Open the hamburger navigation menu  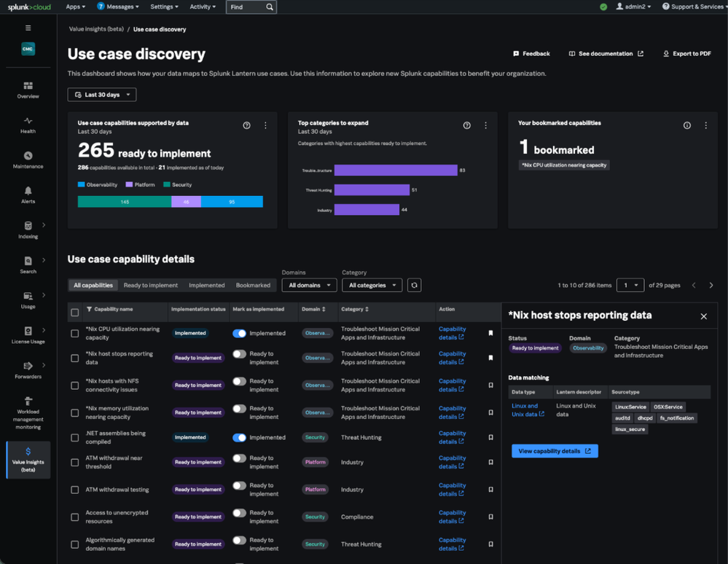coord(28,28)
